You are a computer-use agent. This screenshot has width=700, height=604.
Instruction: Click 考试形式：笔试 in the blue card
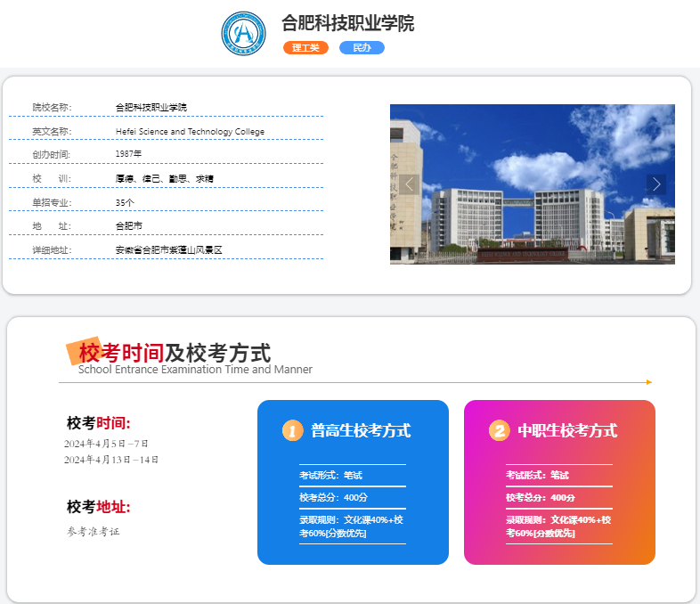330,476
